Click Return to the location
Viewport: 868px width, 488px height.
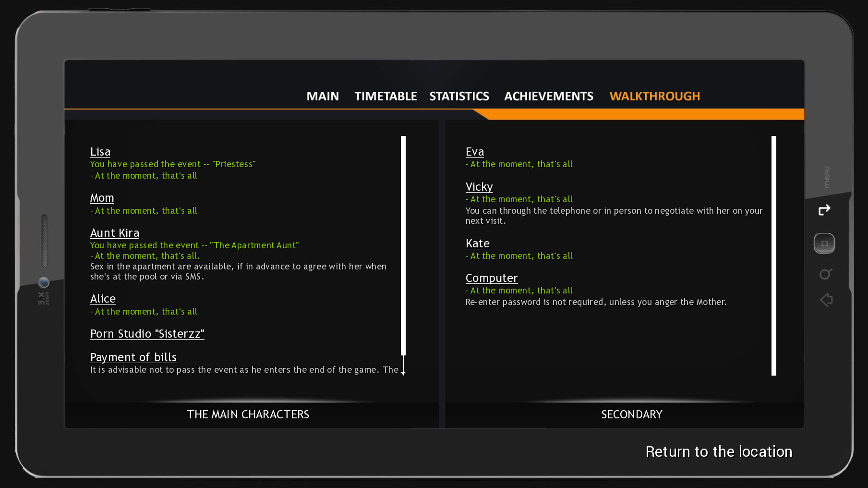point(718,451)
